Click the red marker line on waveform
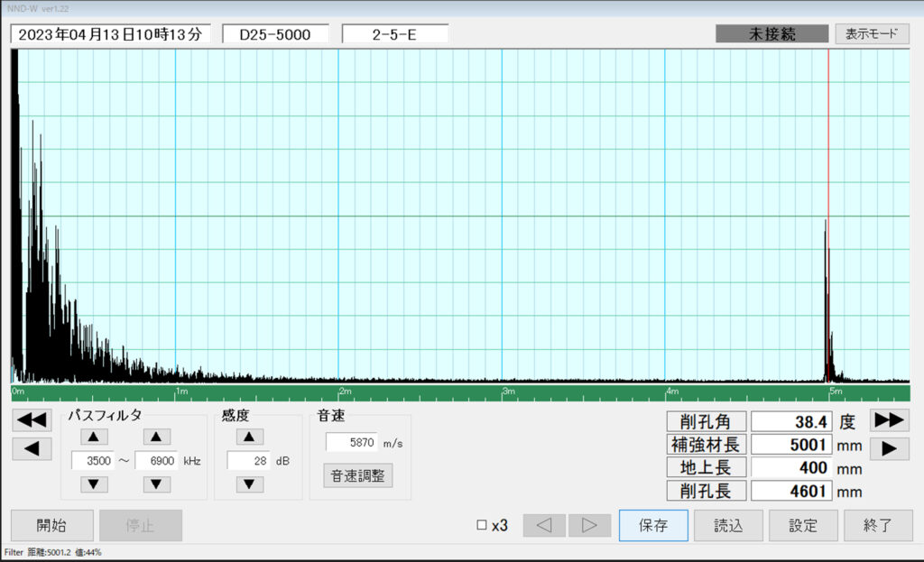 coord(828,135)
